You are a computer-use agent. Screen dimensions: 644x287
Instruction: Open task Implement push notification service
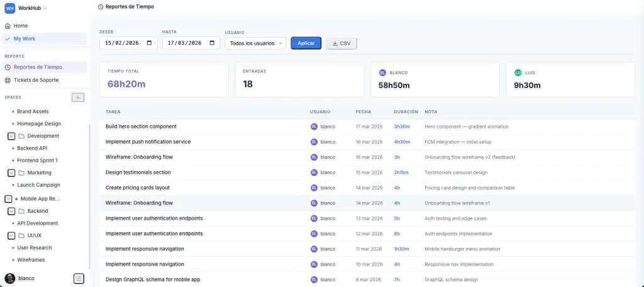[x=148, y=142]
